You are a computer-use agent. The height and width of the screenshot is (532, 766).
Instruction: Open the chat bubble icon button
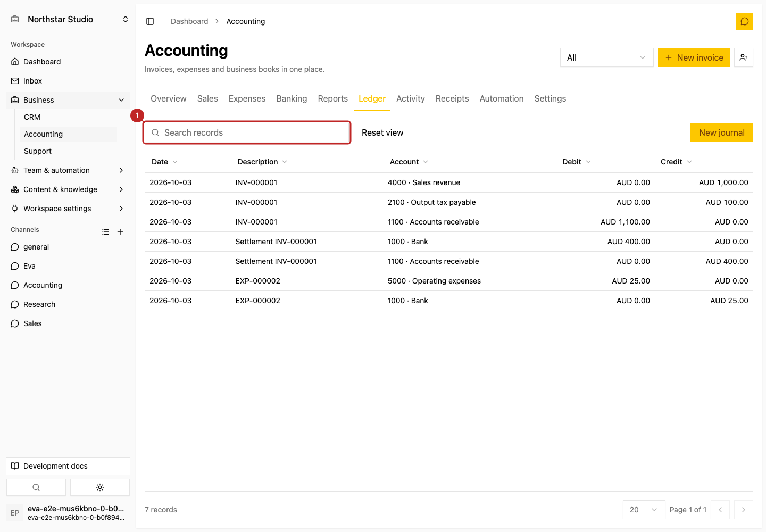click(745, 21)
